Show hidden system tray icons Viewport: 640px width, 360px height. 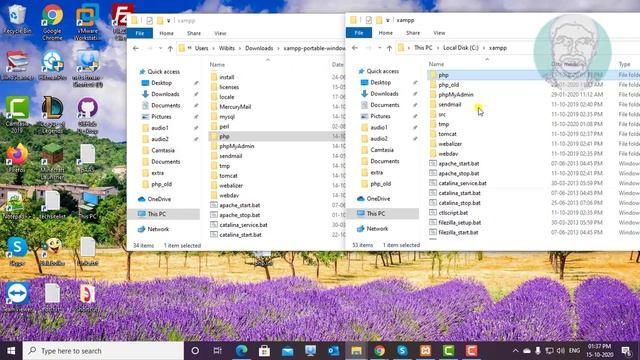coord(515,351)
